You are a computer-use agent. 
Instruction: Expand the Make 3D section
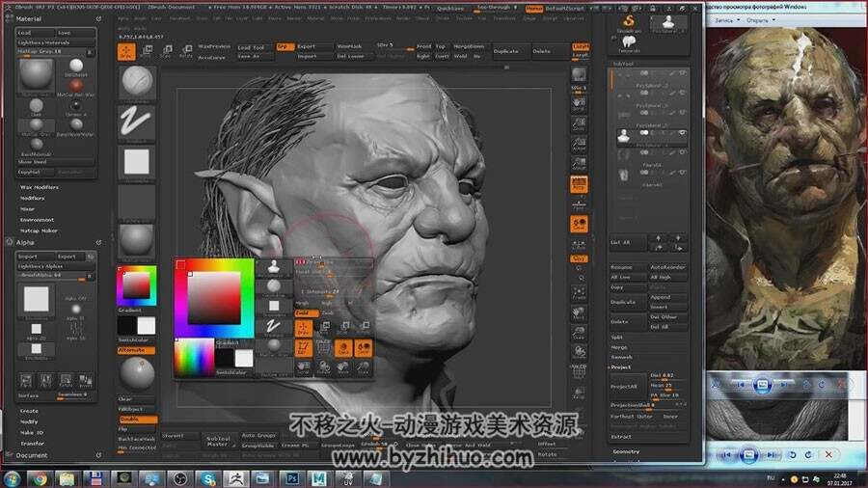coord(32,433)
